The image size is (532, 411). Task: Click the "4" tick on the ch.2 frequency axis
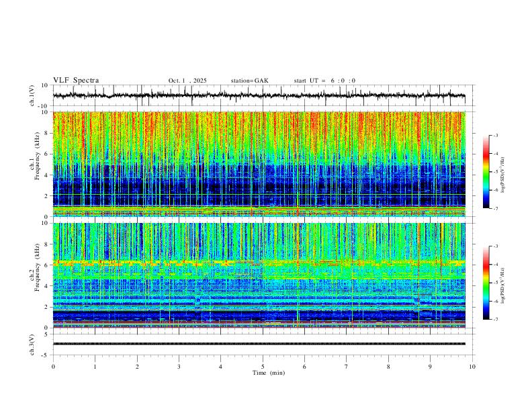[x=47, y=286]
